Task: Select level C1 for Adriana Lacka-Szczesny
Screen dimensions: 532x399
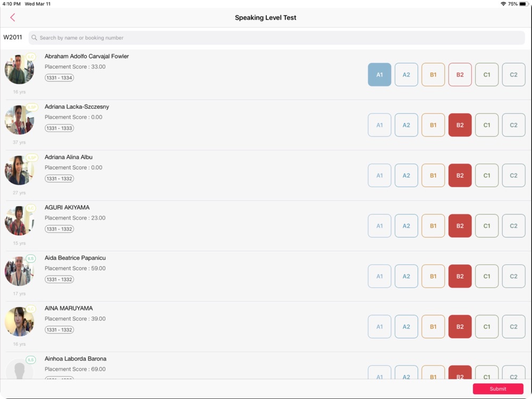Action: (x=486, y=125)
